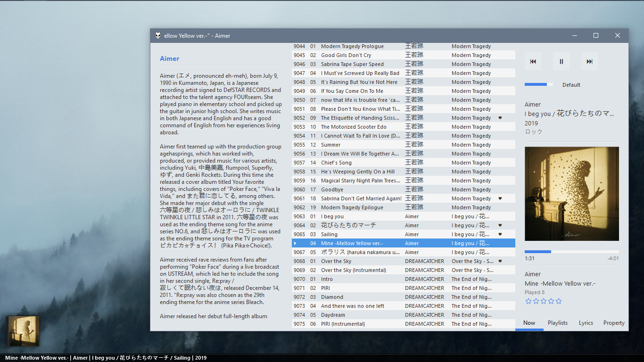Seek within the track progress bar
This screenshot has width=644, height=362.
[x=572, y=252]
